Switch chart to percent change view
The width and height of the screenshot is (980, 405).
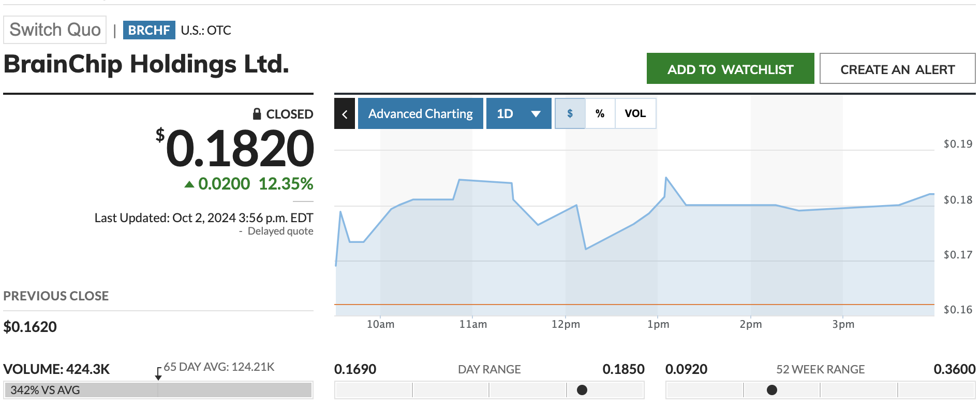click(x=600, y=113)
